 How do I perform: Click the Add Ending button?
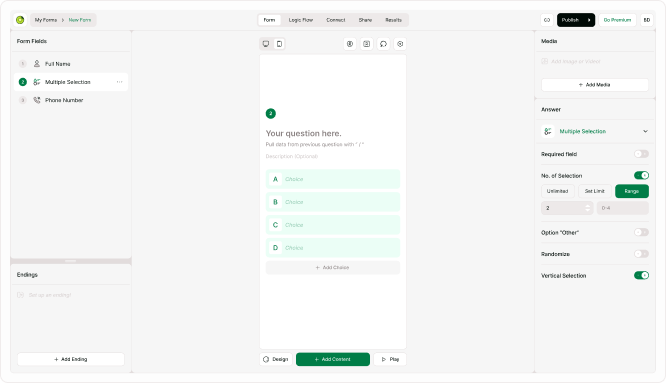pyautogui.click(x=71, y=359)
